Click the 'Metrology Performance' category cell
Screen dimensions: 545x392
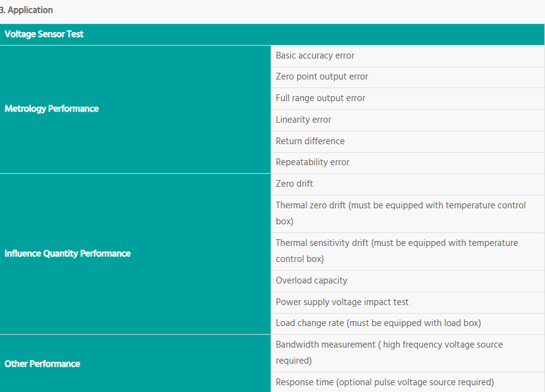tap(52, 109)
